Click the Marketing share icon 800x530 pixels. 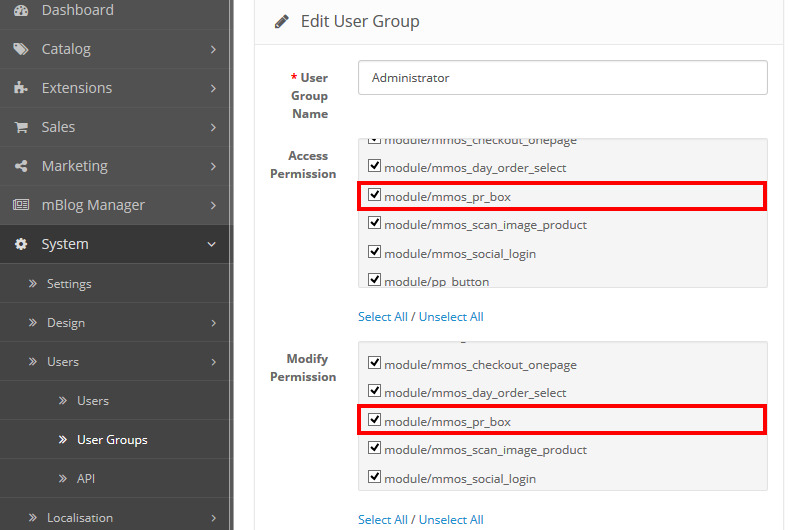pos(21,166)
